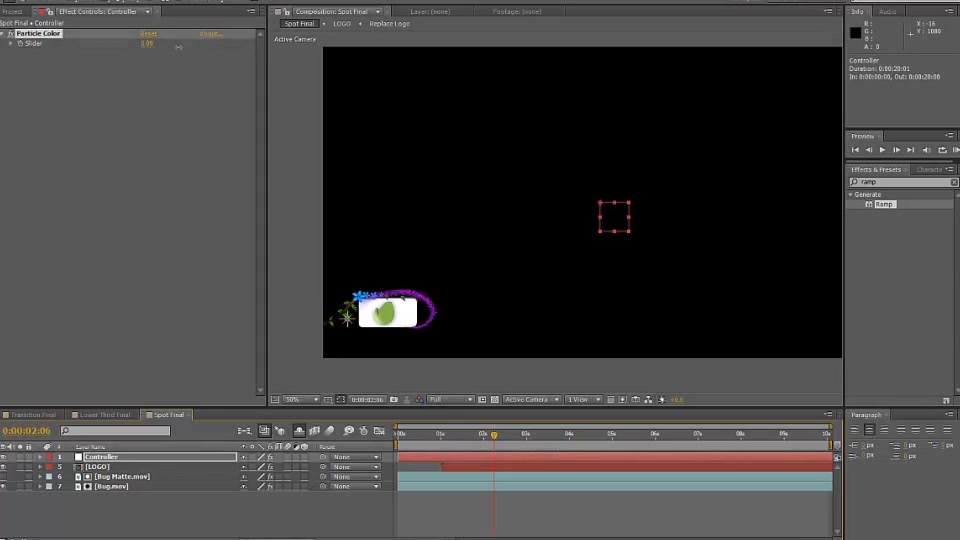Hide the Controller layer using its eye icon
960x540 pixels.
3,457
